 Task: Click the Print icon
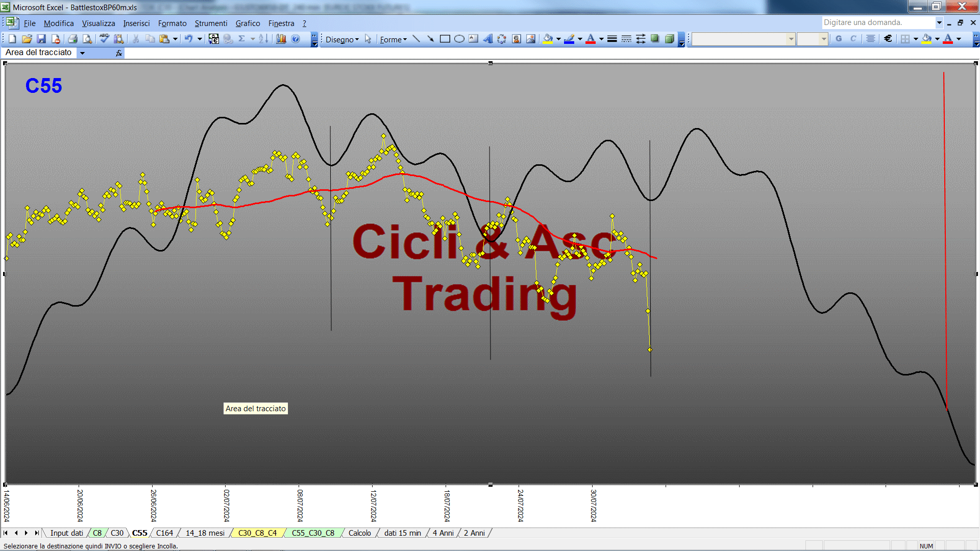[72, 39]
